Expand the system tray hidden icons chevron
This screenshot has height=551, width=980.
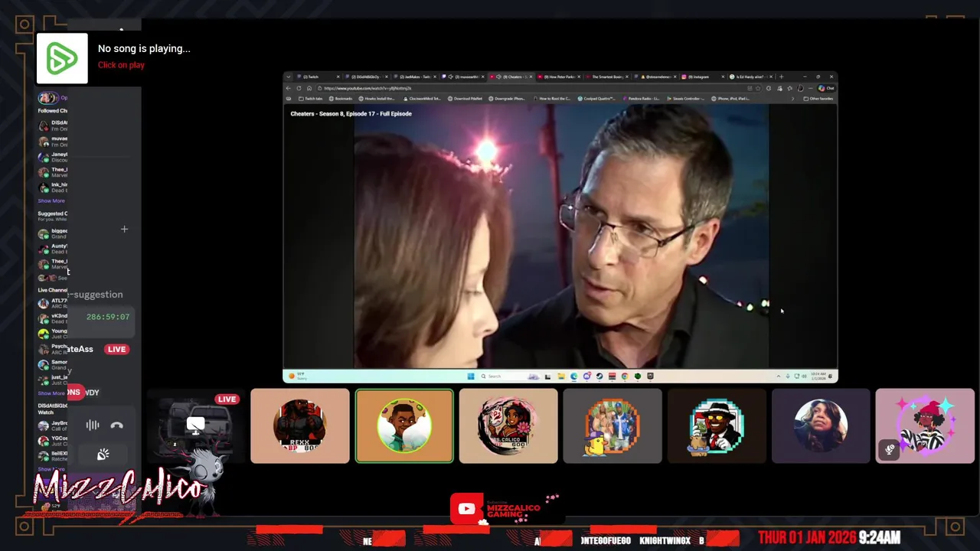(779, 376)
